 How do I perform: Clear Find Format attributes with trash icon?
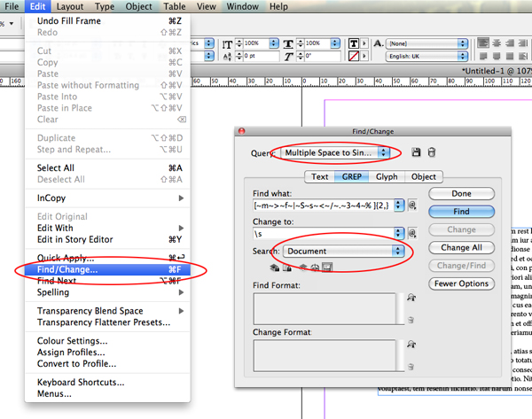(411, 320)
